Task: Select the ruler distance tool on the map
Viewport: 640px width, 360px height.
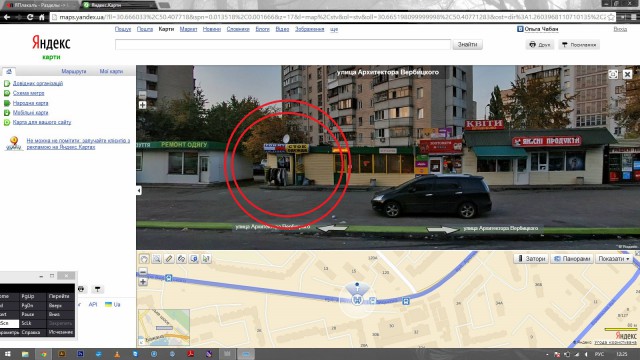Action: coord(169,259)
